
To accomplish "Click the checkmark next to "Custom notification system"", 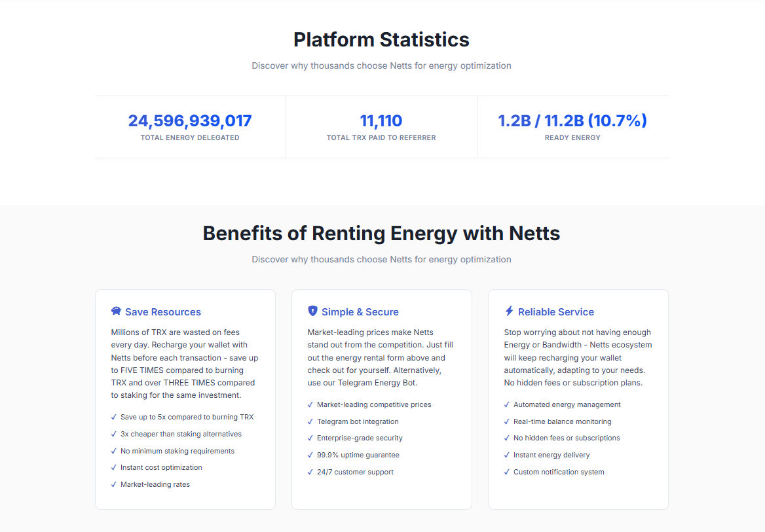I will tap(506, 472).
